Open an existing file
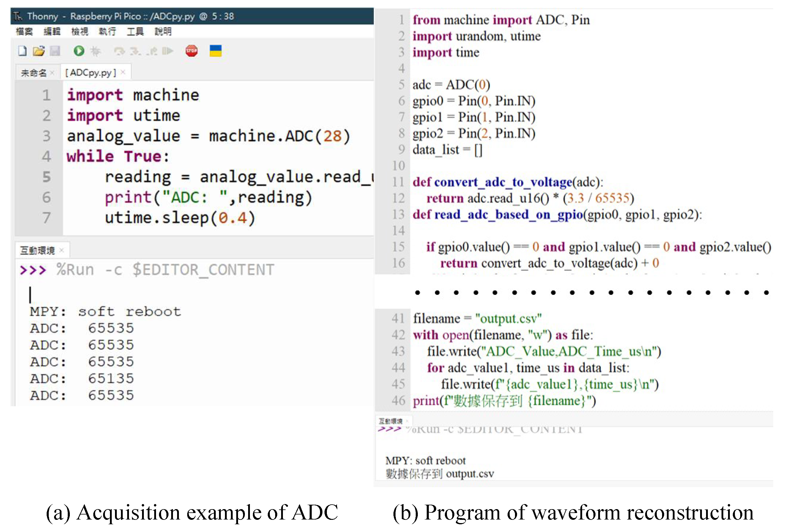Screen dimensions: 786x532 pyautogui.click(x=38, y=51)
